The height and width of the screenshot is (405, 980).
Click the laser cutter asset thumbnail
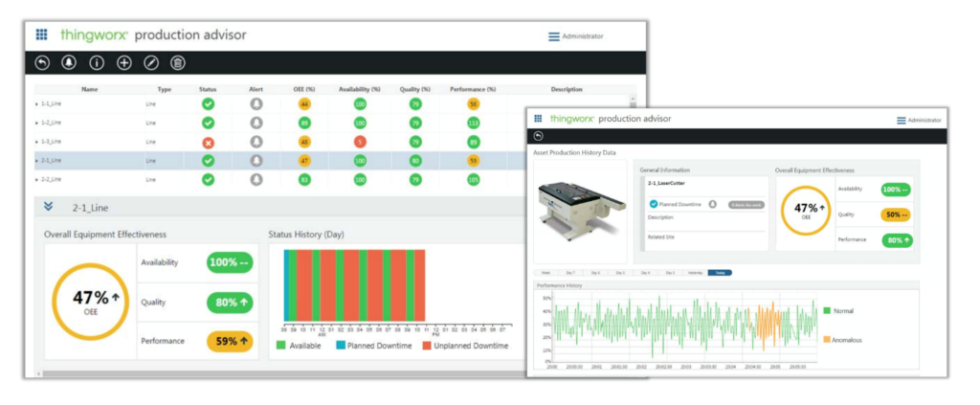579,212
